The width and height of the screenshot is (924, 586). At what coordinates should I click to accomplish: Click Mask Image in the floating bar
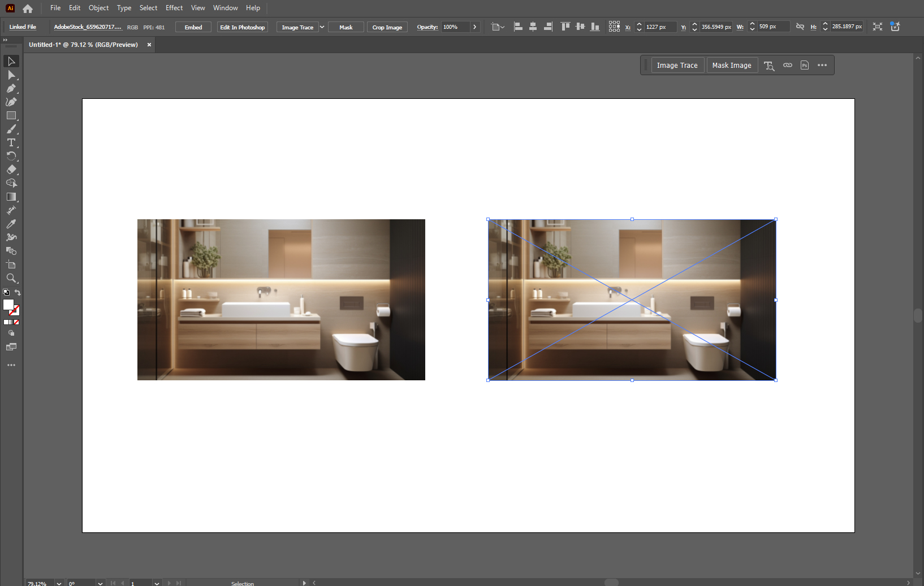(x=732, y=66)
